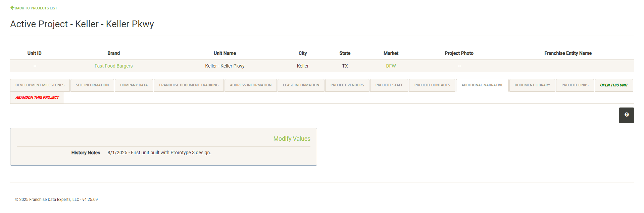Open the DFW market link
Screen dimensions: 644x213
[x=391, y=66]
